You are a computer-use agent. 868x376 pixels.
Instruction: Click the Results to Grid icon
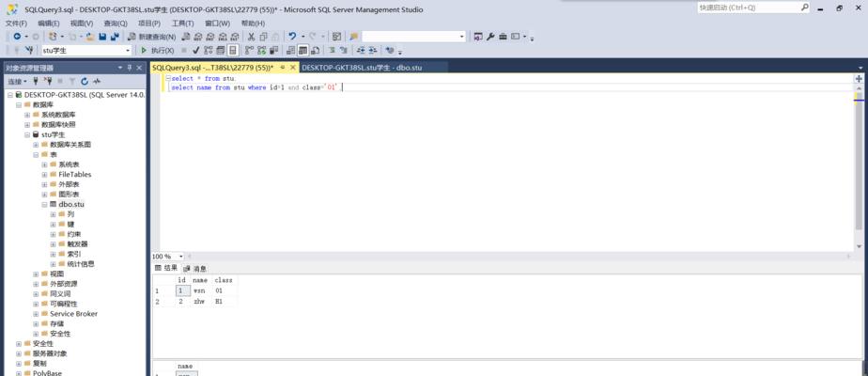302,51
